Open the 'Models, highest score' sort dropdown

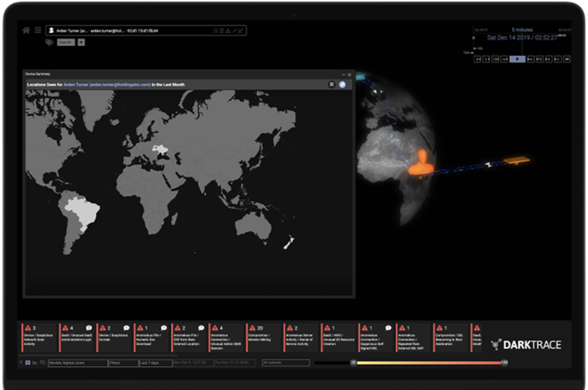(77, 363)
